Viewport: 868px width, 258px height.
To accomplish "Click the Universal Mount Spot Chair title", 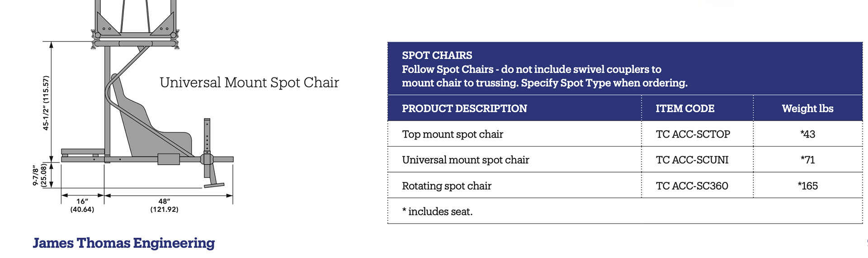I will tap(249, 82).
